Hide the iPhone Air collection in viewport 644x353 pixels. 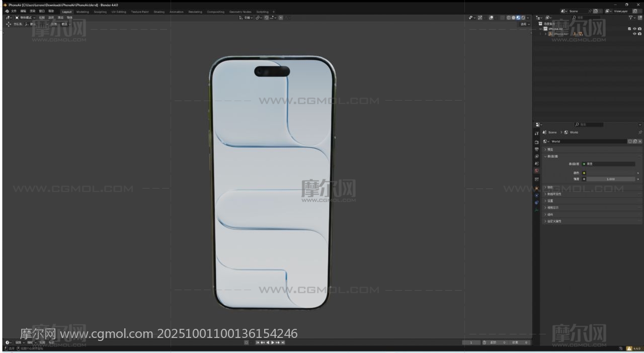tap(634, 29)
